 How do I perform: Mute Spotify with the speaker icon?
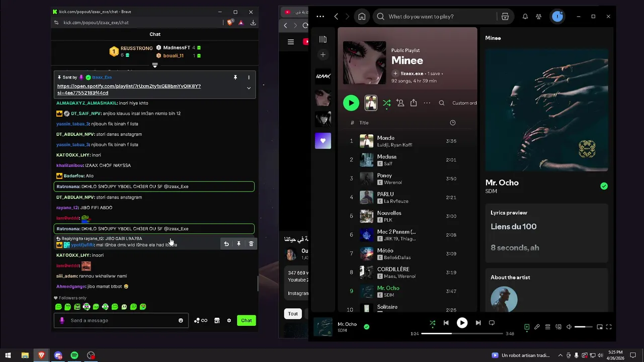(569, 327)
